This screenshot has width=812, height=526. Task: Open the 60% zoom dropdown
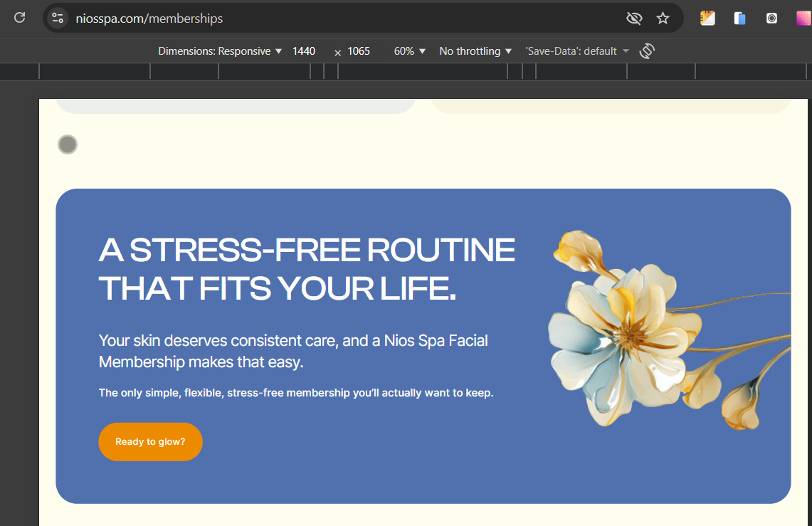[x=410, y=51]
